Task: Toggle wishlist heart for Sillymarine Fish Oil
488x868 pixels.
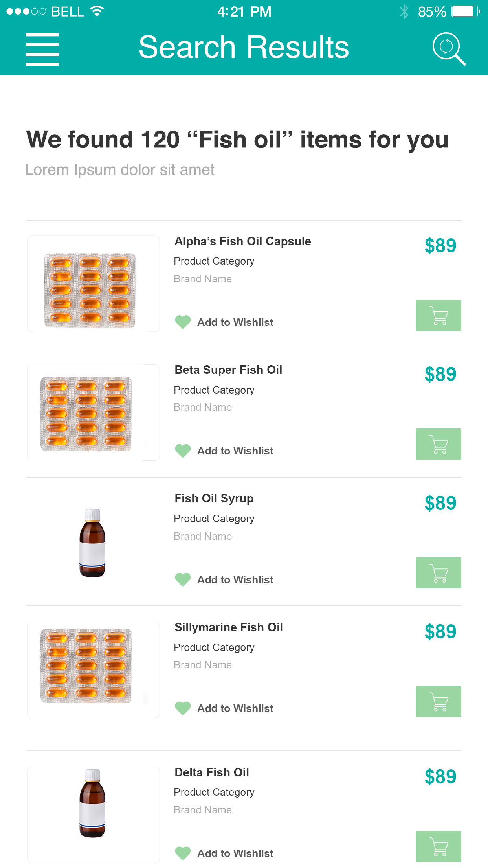Action: click(x=183, y=708)
